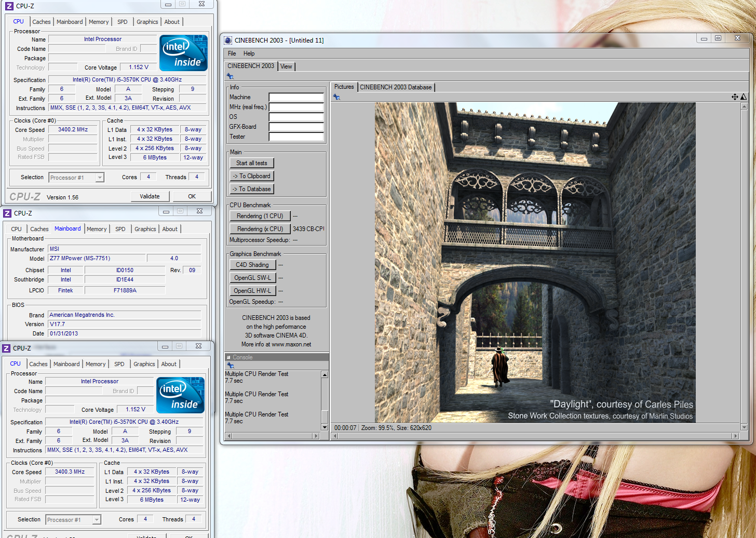Open Memory tab in top CPU-Z window

[x=99, y=22]
